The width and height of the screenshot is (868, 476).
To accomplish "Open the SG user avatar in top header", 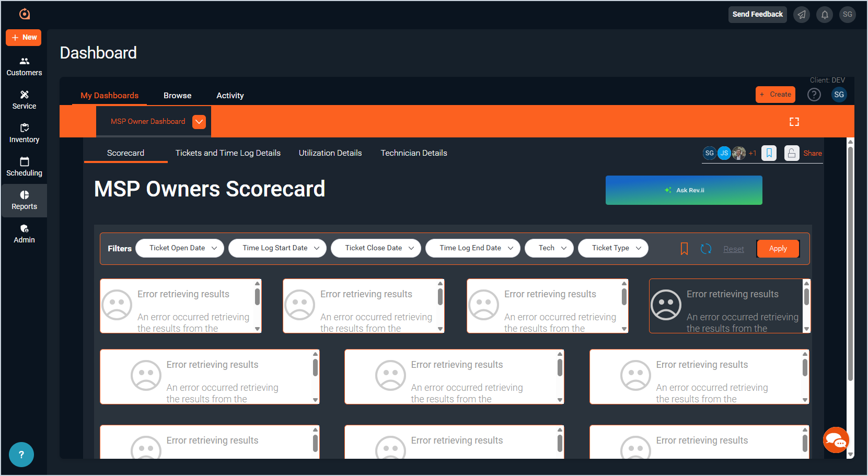I will pos(848,15).
